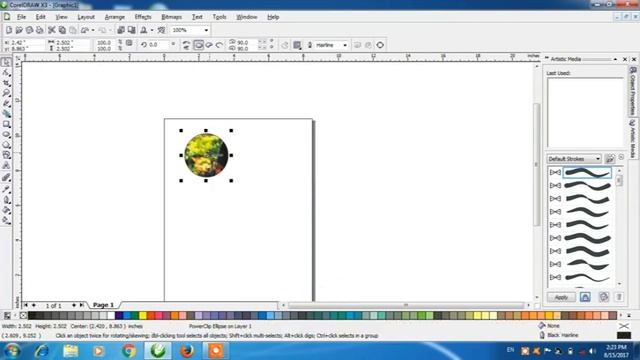This screenshot has width=640, height=360.
Task: Go to last page navigation button
Action: (x=81, y=305)
